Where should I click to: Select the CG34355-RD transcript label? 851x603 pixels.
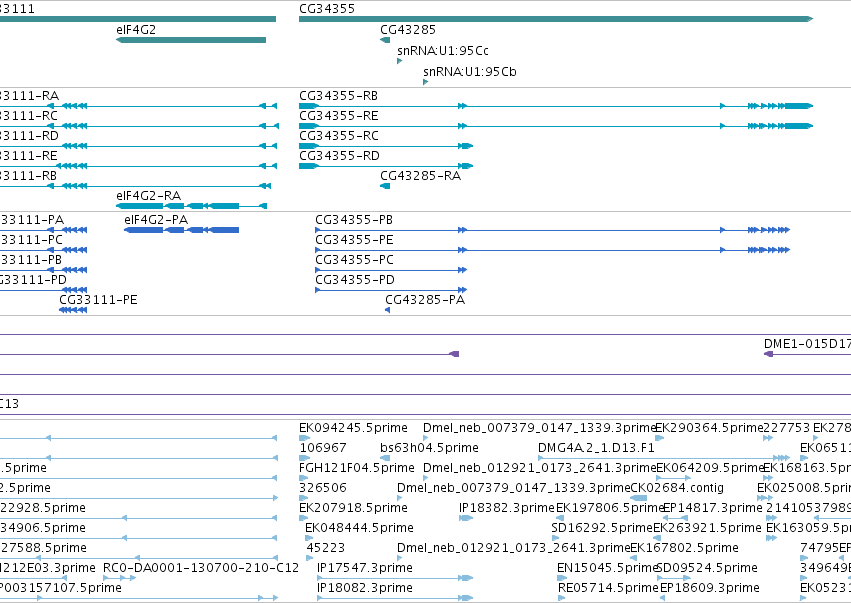[339, 156]
